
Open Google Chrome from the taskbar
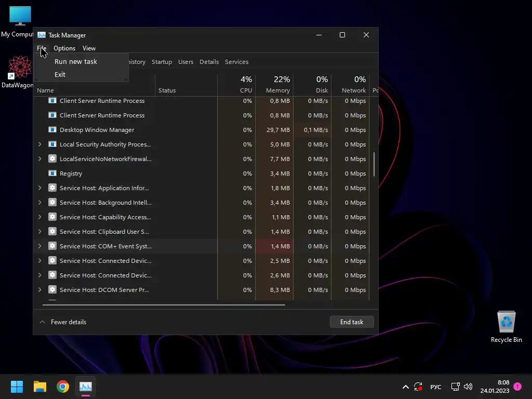tap(63, 387)
